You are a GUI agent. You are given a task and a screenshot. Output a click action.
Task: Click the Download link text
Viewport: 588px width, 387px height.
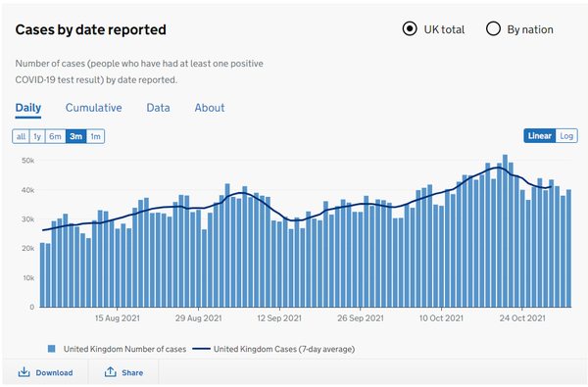coord(54,372)
